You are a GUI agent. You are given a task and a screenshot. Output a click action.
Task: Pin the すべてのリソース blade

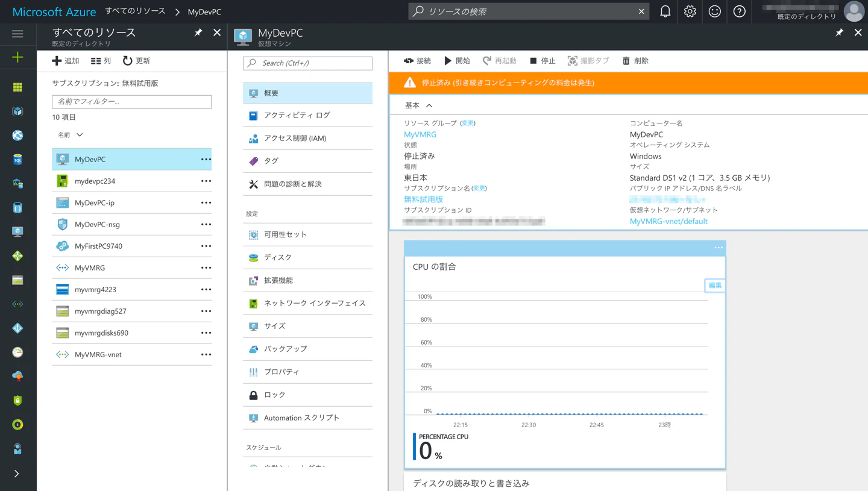198,33
